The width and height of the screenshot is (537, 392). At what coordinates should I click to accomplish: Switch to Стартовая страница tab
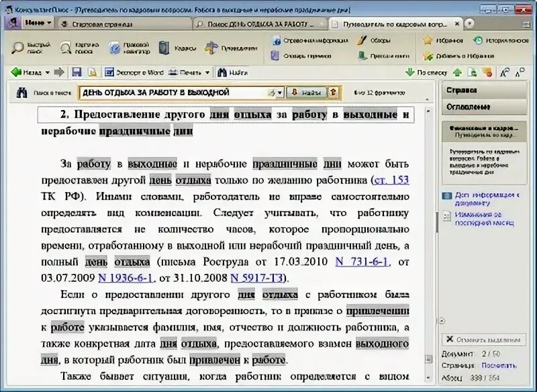(125, 24)
